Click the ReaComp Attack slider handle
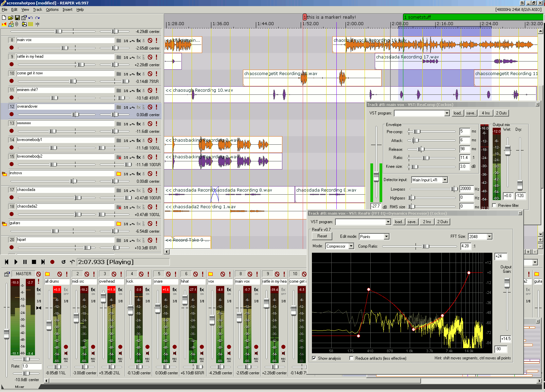 tap(416, 140)
